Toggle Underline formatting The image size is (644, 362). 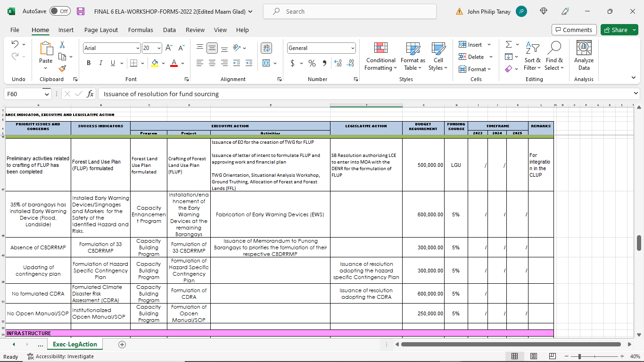click(x=113, y=63)
